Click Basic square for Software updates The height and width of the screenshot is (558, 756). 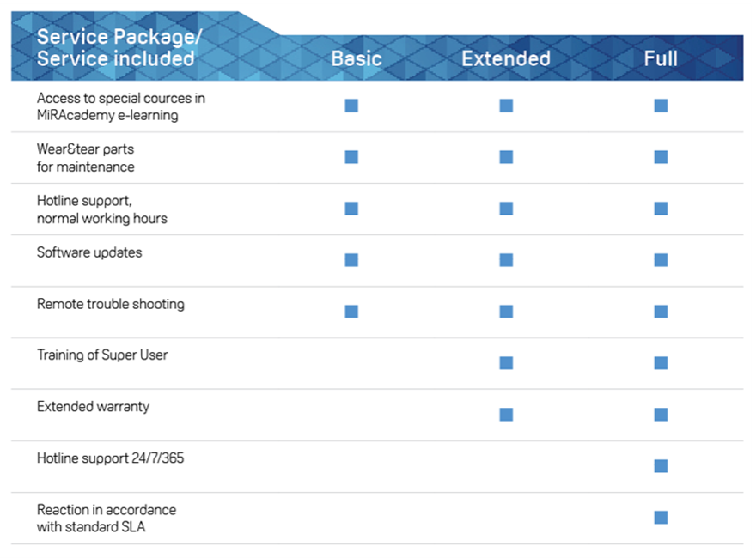pyautogui.click(x=351, y=260)
